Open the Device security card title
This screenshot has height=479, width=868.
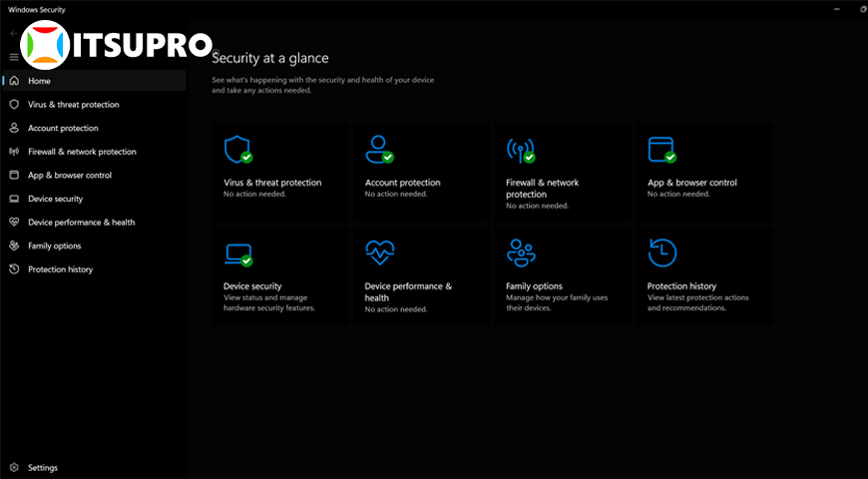click(252, 286)
